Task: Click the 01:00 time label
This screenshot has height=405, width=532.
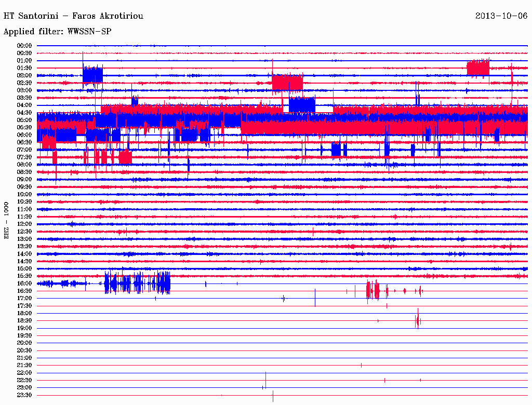Action: (24, 61)
